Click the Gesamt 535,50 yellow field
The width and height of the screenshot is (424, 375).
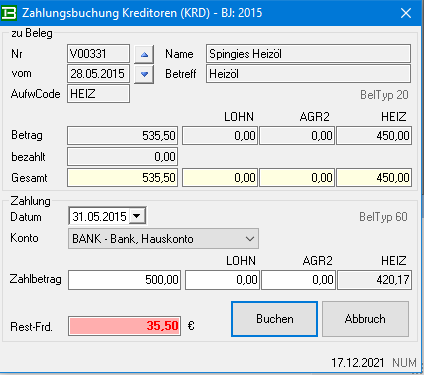click(x=122, y=178)
